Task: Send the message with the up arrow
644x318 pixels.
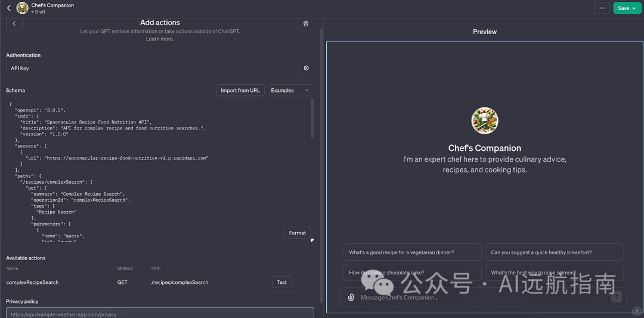Action: pyautogui.click(x=616, y=297)
